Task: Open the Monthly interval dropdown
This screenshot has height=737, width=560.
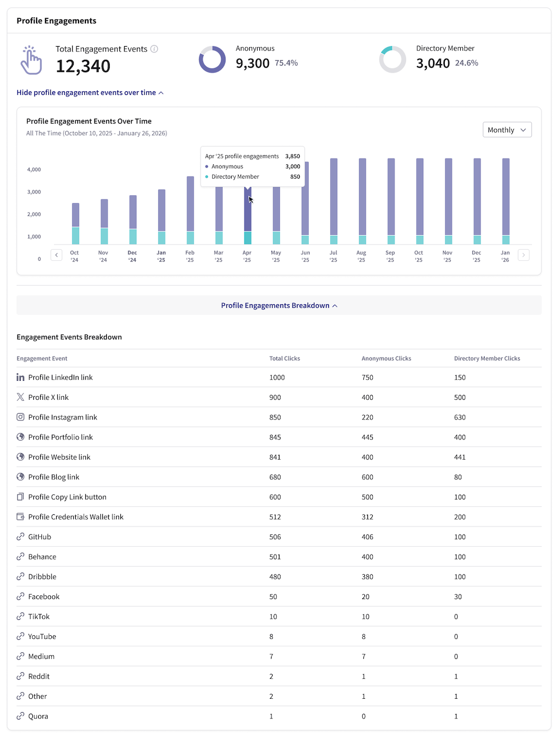Action: tap(507, 130)
